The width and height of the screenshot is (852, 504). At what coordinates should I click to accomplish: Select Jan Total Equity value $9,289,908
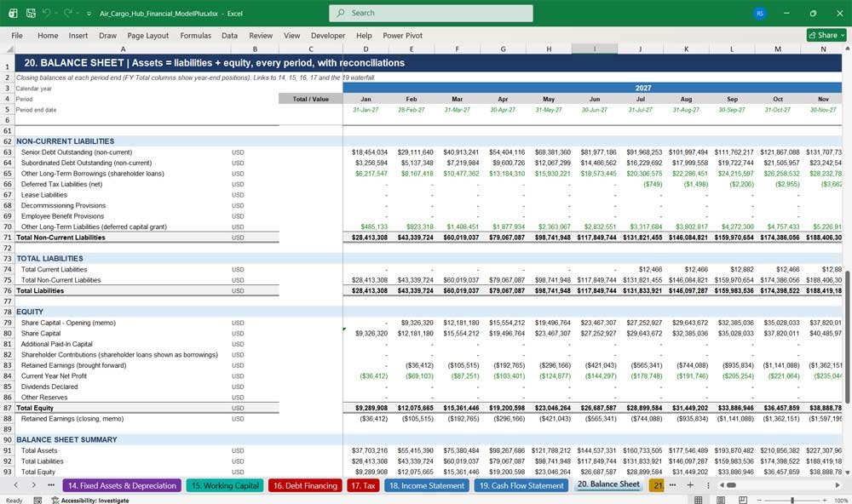tap(371, 408)
